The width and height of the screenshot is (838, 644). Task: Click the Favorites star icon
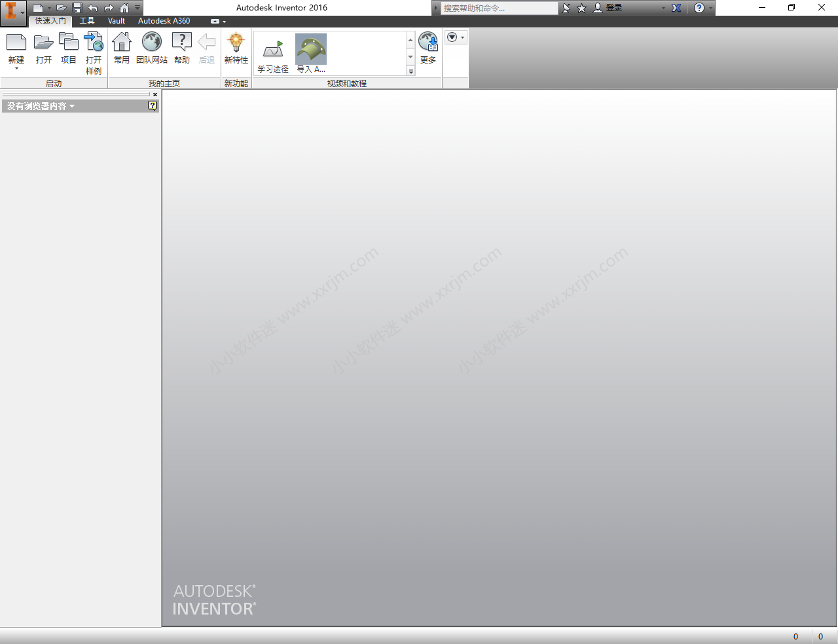[x=581, y=8]
